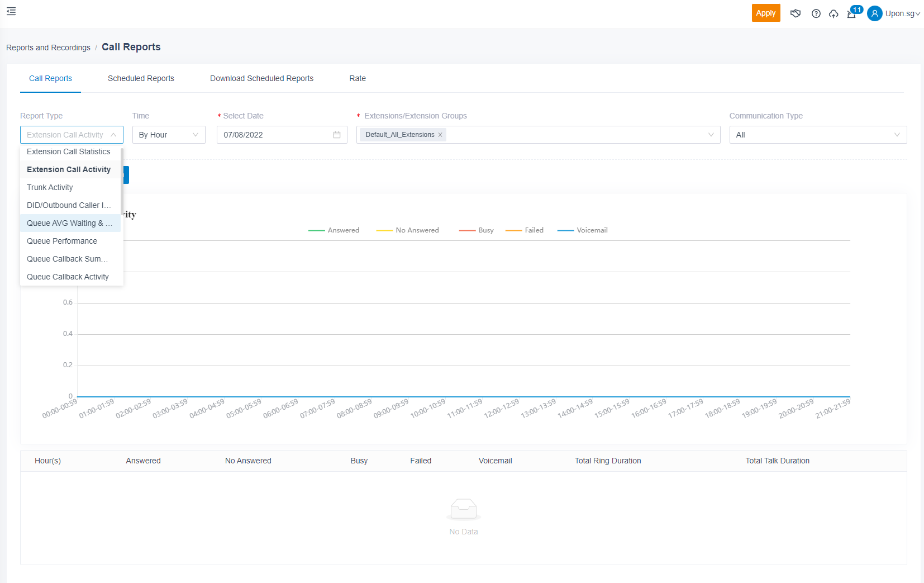924x583 pixels.
Task: Click the user avatar icon
Action: [x=874, y=13]
